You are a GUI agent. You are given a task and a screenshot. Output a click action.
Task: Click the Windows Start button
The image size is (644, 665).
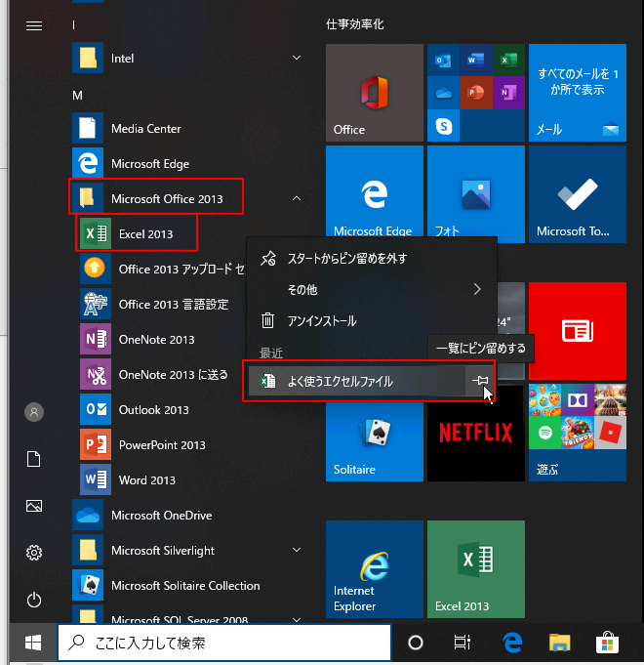33,643
